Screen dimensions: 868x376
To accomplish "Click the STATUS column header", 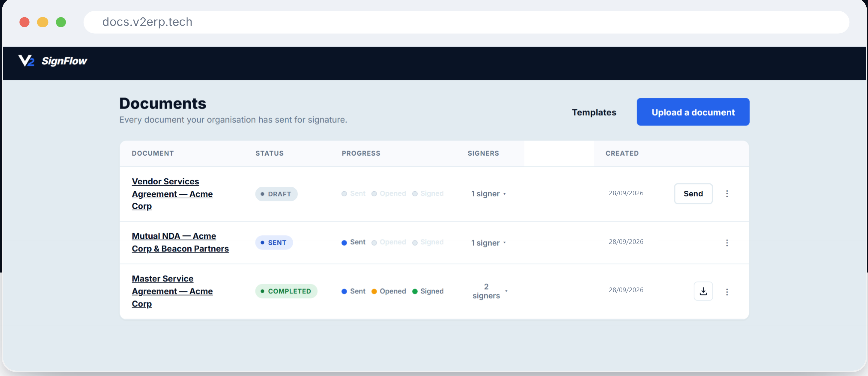I will [269, 153].
